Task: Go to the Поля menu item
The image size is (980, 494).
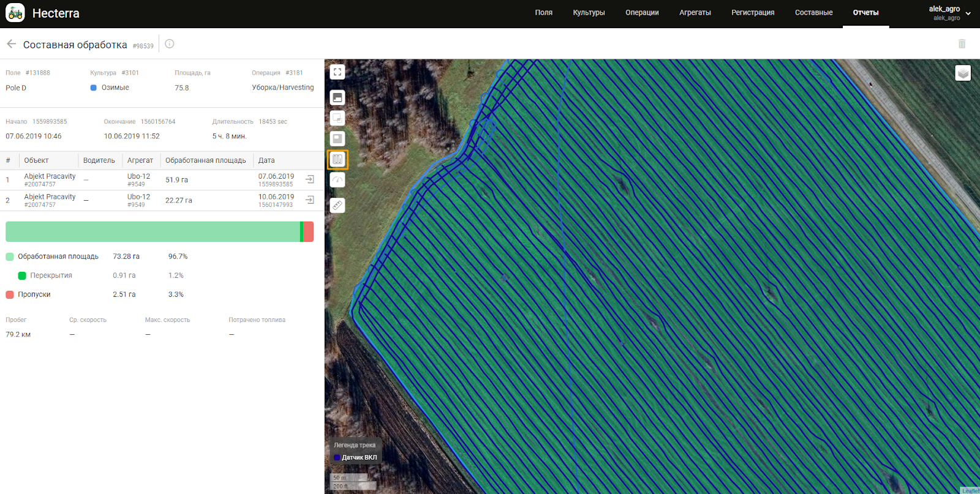Action: point(543,13)
